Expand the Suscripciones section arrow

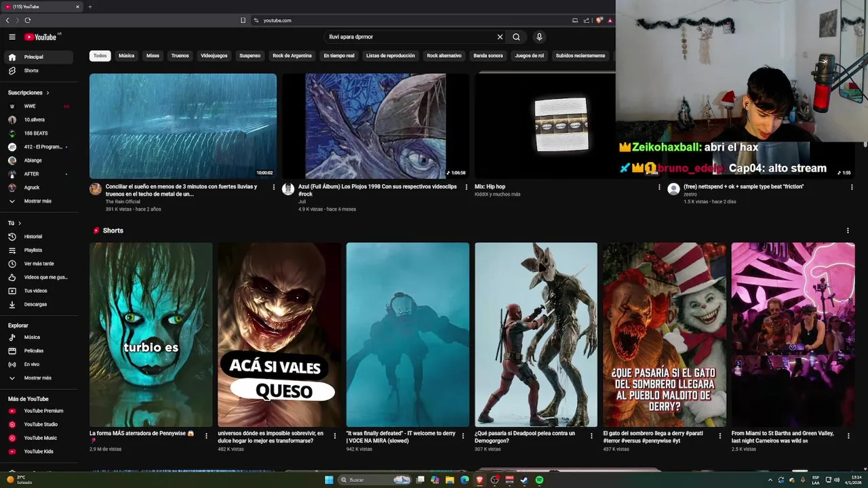[x=47, y=93]
